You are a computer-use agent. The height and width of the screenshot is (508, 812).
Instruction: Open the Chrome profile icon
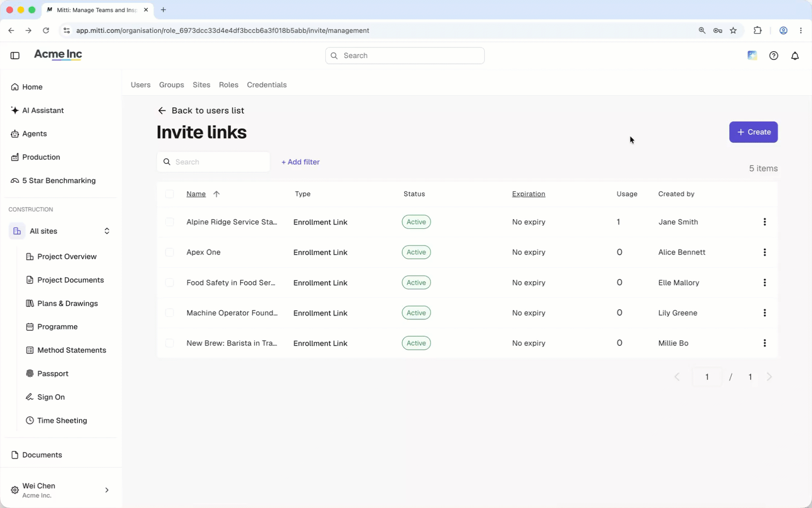(783, 30)
